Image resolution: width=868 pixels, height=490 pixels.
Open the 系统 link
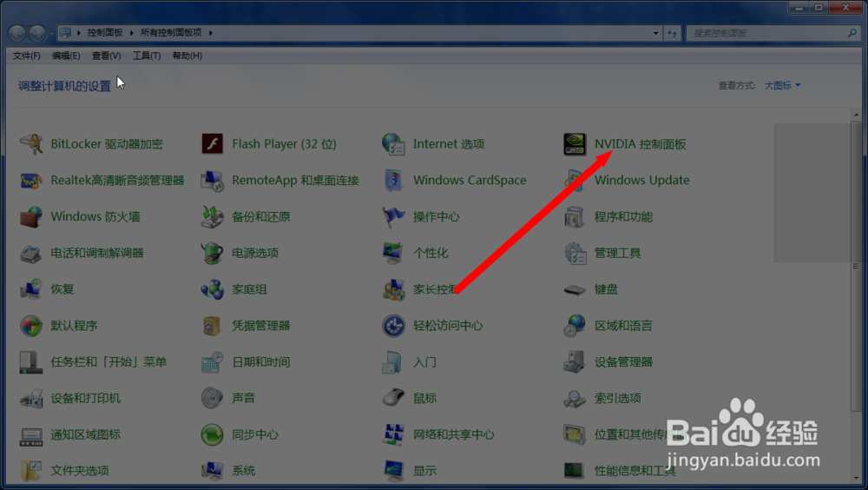tap(244, 471)
